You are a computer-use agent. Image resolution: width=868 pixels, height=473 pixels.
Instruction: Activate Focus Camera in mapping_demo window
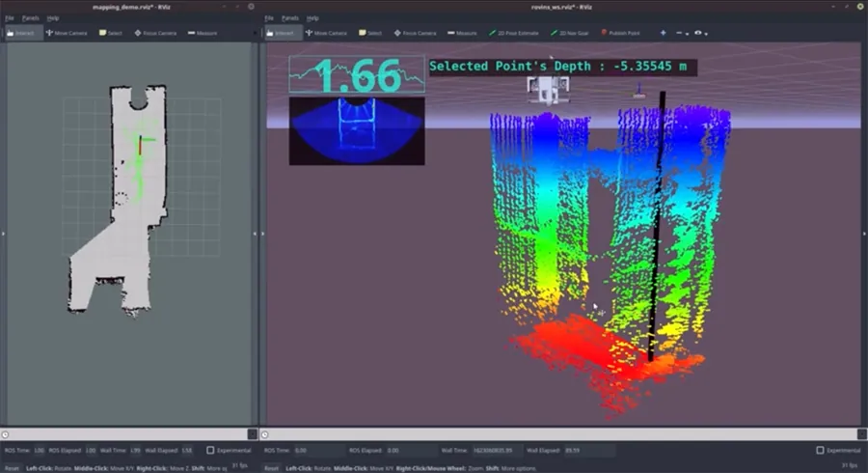point(155,33)
